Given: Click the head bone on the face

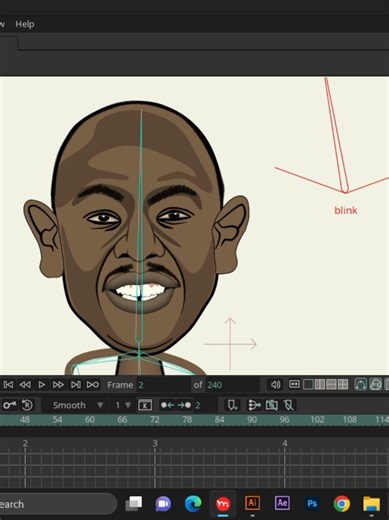Looking at the screenshot, I should [140, 227].
